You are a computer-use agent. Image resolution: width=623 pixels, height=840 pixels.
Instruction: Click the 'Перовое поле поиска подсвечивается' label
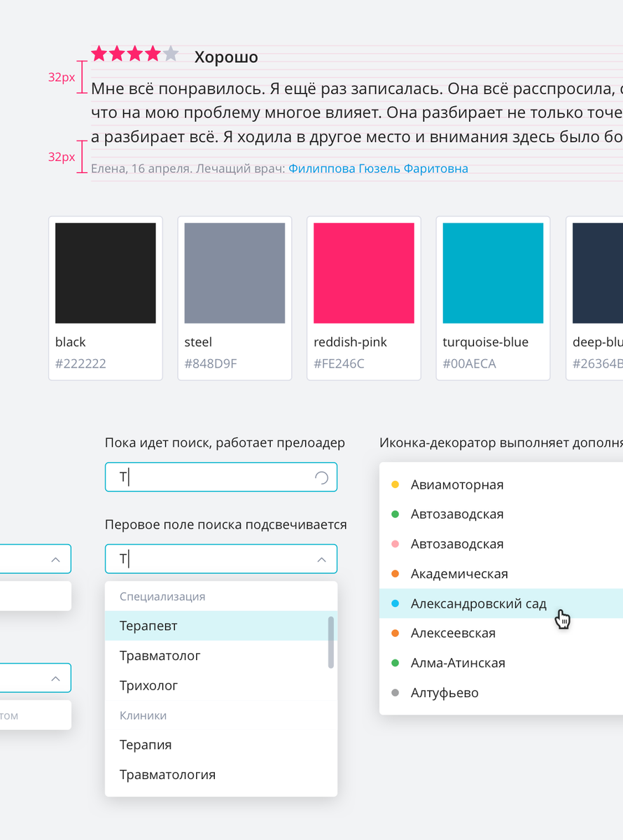coord(226,525)
